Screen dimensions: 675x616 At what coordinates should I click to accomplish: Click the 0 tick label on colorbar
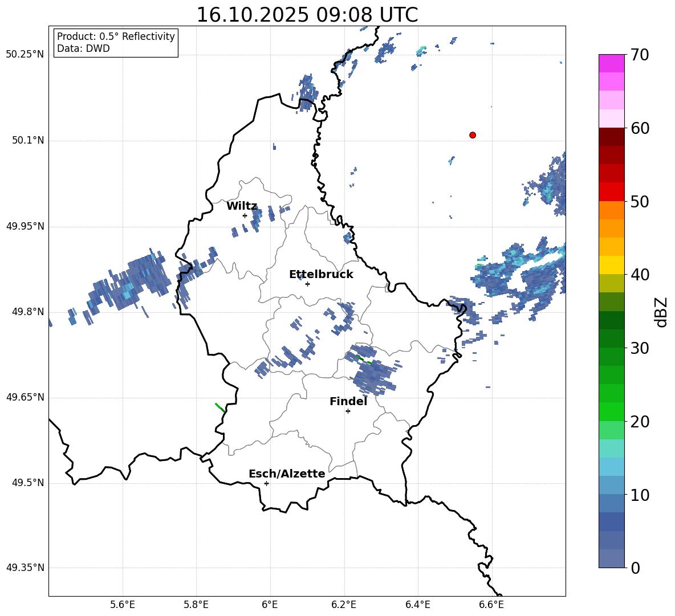[635, 568]
